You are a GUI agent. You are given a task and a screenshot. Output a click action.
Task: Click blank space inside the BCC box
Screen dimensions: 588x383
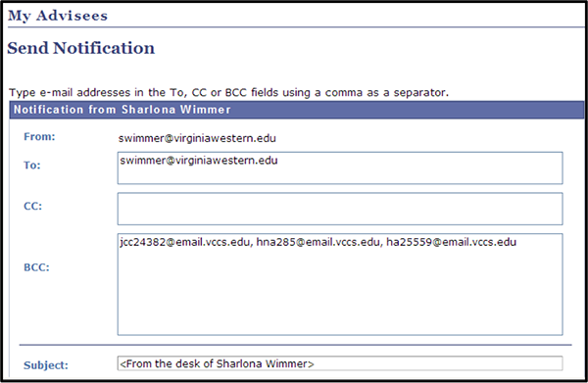[x=340, y=292]
